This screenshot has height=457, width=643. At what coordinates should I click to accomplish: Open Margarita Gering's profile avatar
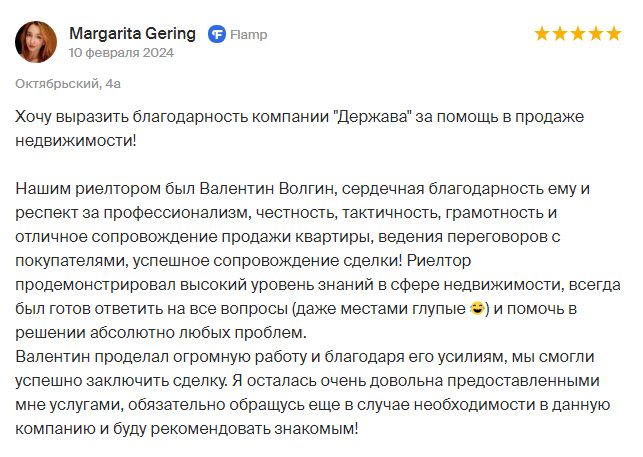(36, 42)
